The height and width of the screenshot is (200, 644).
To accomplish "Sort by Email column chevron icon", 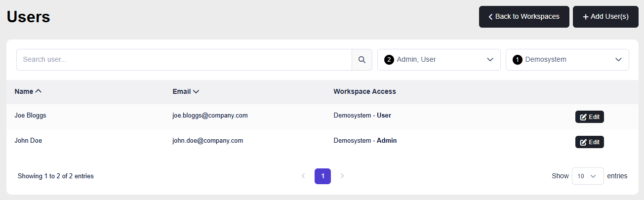I will click(196, 91).
